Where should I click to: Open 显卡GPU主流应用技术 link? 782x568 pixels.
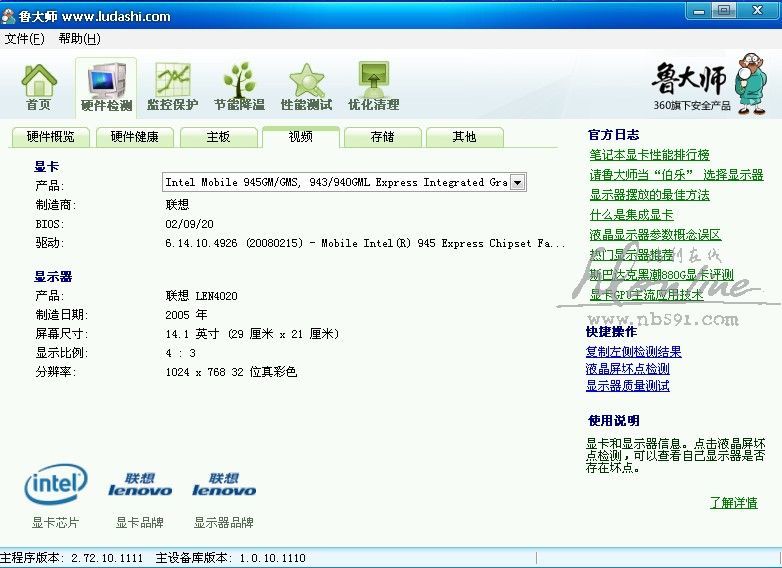646,295
